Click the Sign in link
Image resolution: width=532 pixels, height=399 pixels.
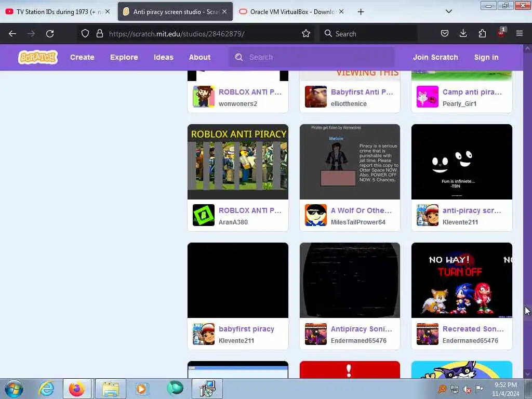tap(486, 57)
